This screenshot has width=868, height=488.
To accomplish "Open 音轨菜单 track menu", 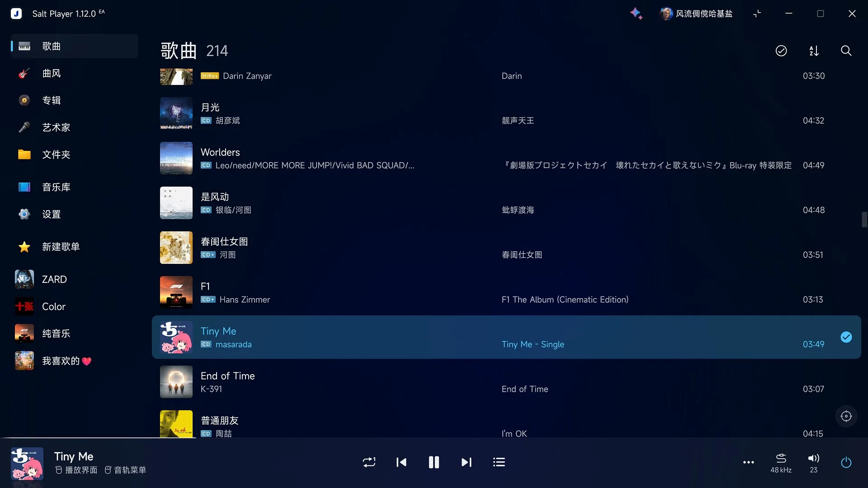I will pyautogui.click(x=125, y=470).
